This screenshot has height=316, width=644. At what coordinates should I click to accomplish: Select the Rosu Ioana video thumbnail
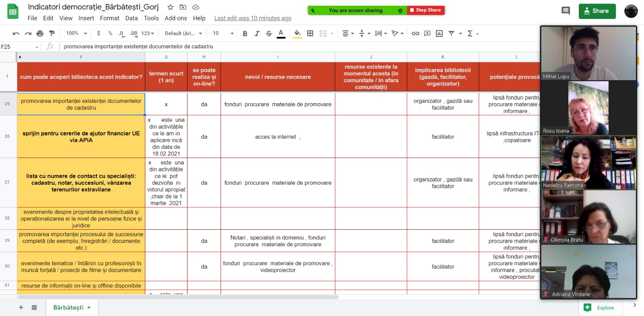pos(588,108)
